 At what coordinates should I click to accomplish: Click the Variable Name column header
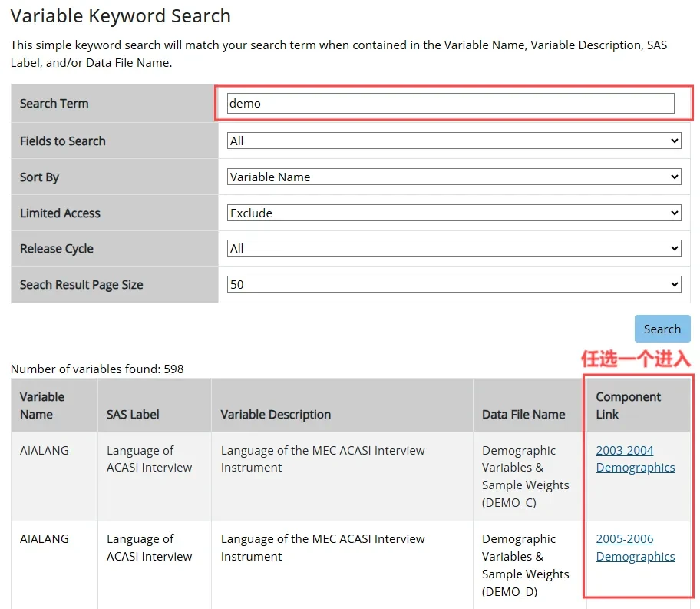pos(42,405)
